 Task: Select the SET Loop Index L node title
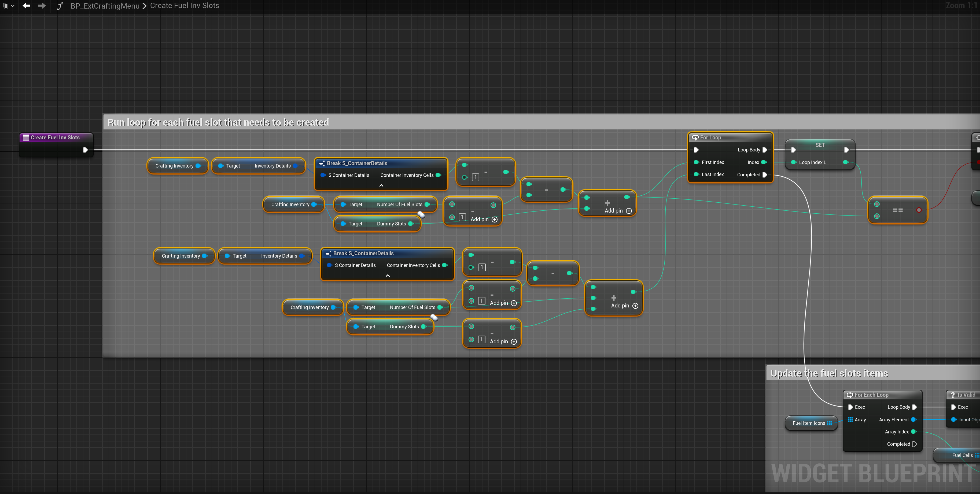click(820, 145)
